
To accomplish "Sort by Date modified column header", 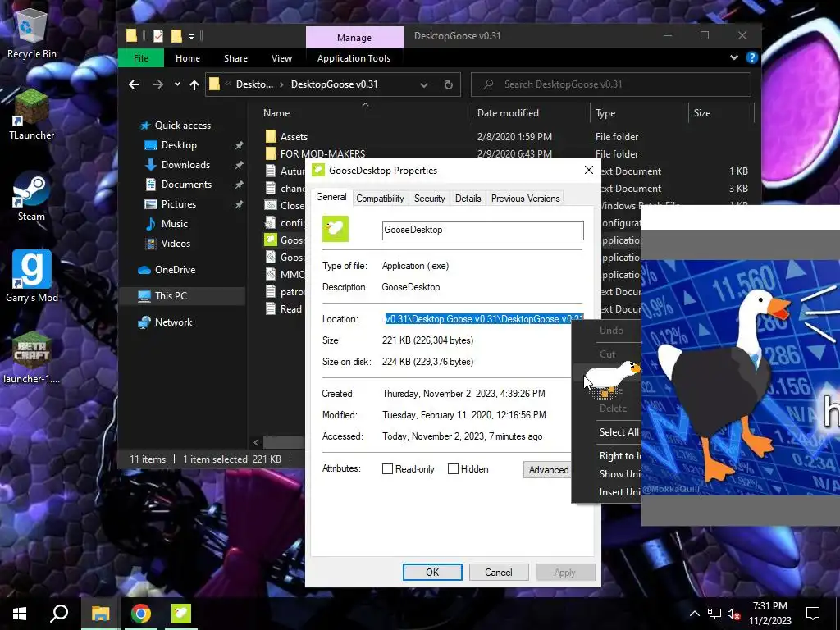I will pyautogui.click(x=532, y=113).
